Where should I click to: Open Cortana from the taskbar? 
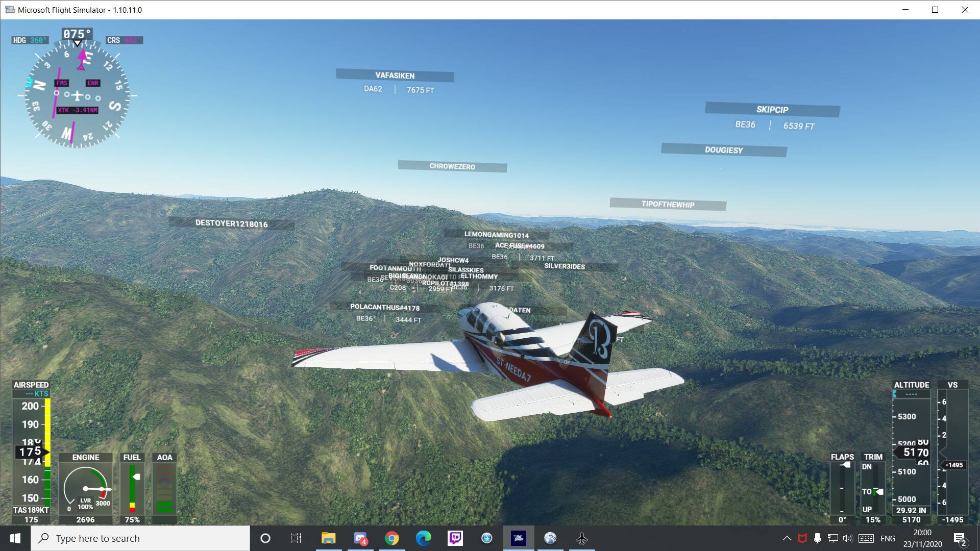tap(265, 538)
